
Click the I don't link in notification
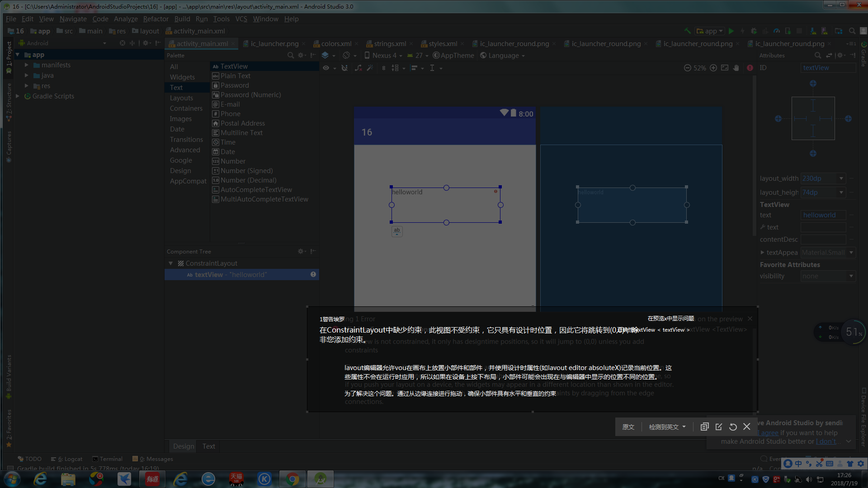pyautogui.click(x=827, y=441)
